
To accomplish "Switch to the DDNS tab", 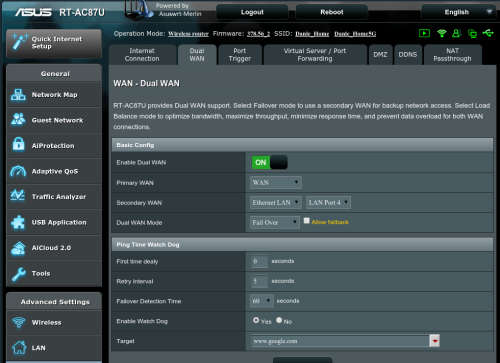I will [408, 55].
